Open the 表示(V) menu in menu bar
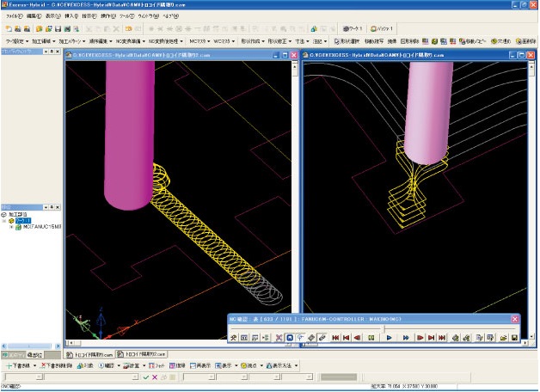The image size is (540, 392). (52, 16)
